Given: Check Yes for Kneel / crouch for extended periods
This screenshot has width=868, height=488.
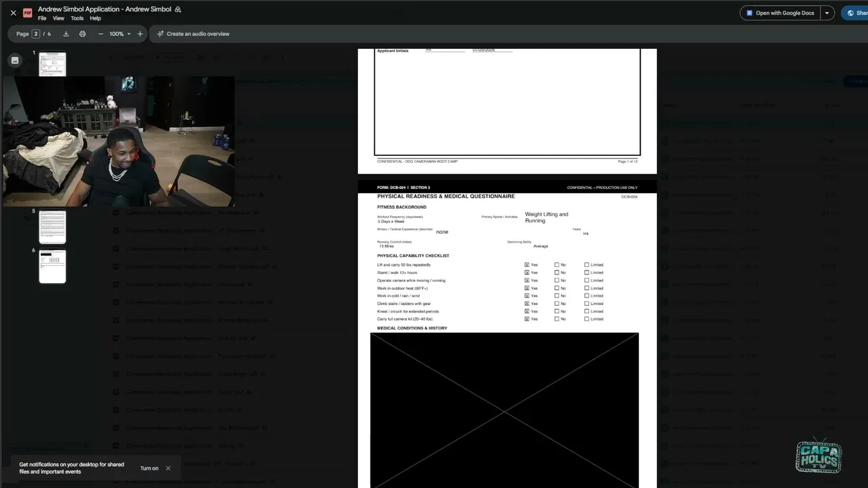Looking at the screenshot, I should pos(527,312).
